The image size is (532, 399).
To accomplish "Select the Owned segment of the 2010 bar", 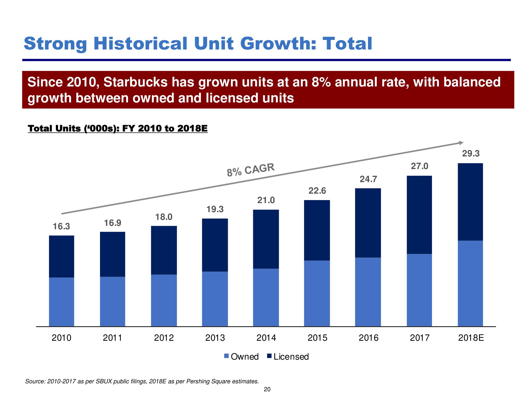I will coord(61,302).
